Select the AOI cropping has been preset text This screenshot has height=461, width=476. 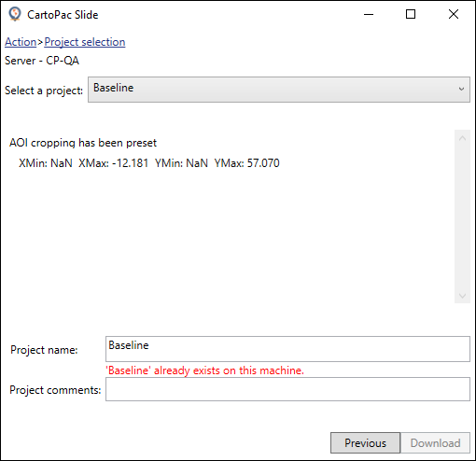coord(83,143)
